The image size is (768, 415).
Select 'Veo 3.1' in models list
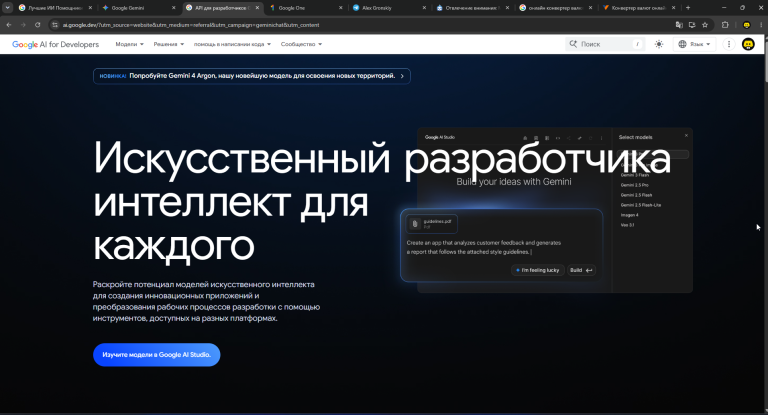tap(627, 225)
